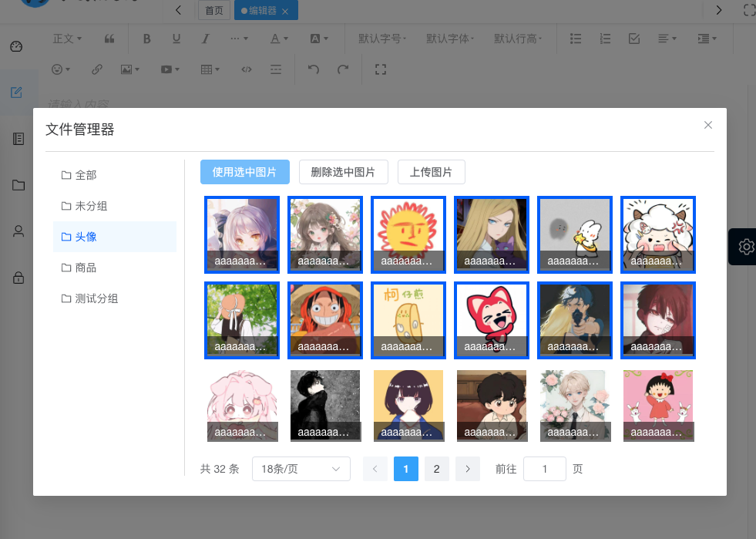Viewport: 756px width, 539px height.
Task: Open the folder icon in left sidebar
Action: (x=18, y=185)
